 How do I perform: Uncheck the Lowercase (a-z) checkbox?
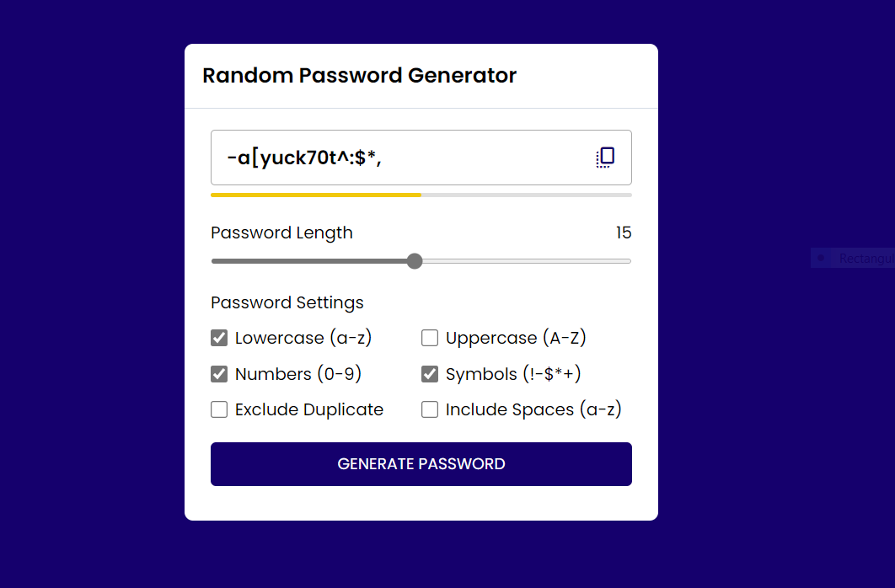pos(219,338)
